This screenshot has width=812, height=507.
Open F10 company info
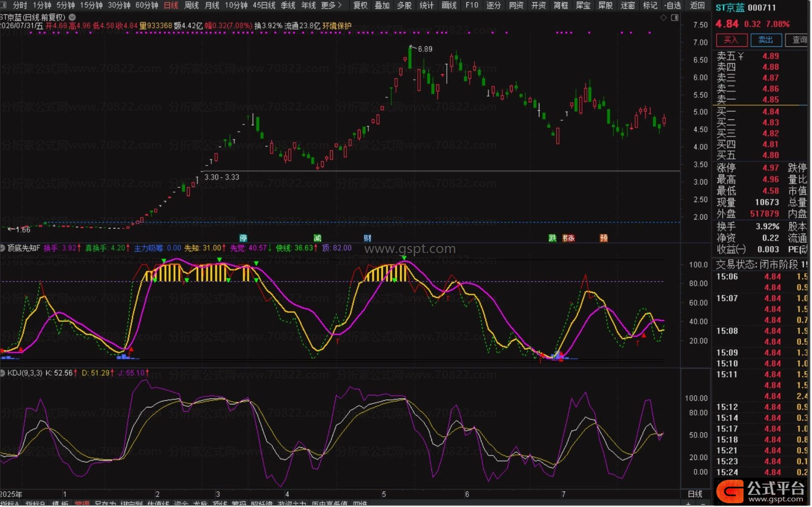[x=472, y=5]
